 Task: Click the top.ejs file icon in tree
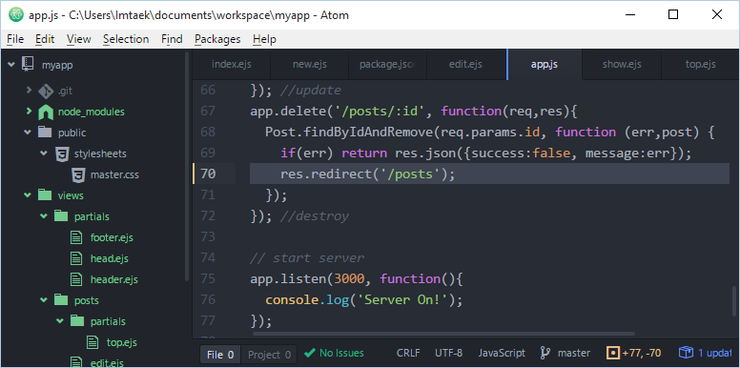pos(93,342)
